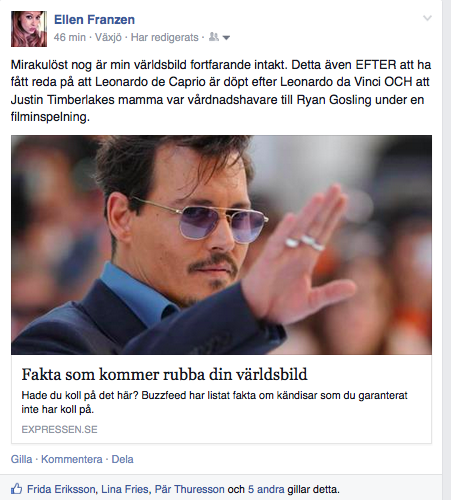The image size is (451, 500).
Task: Click the Ellen Franzen name link
Action: (x=94, y=20)
